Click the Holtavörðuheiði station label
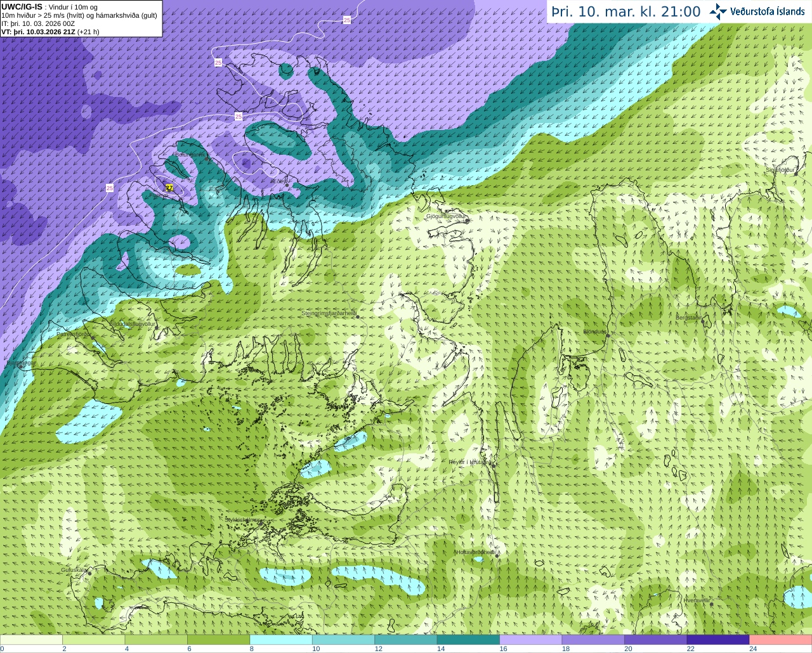 tap(476, 552)
